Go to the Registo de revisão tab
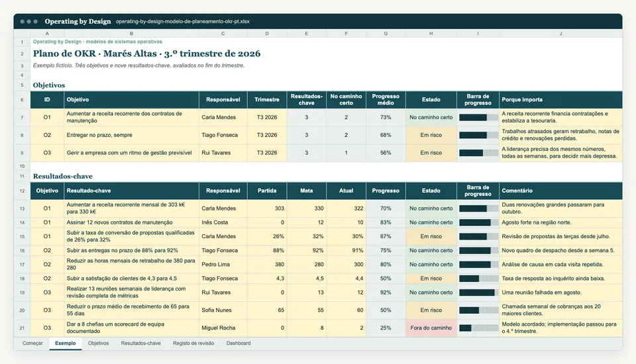This screenshot has width=636, height=364. 193,343
